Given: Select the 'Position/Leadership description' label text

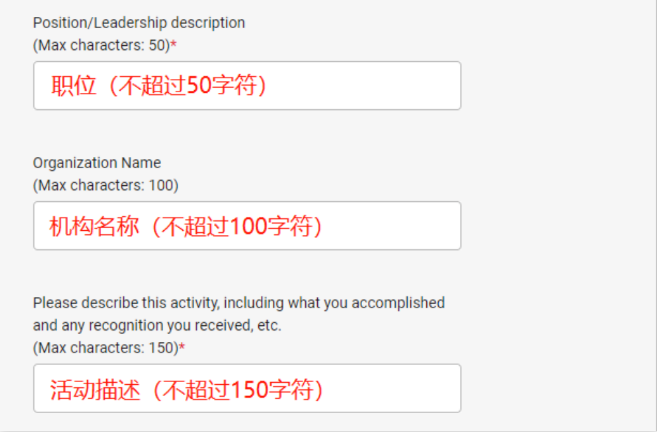Looking at the screenshot, I should click(139, 23).
